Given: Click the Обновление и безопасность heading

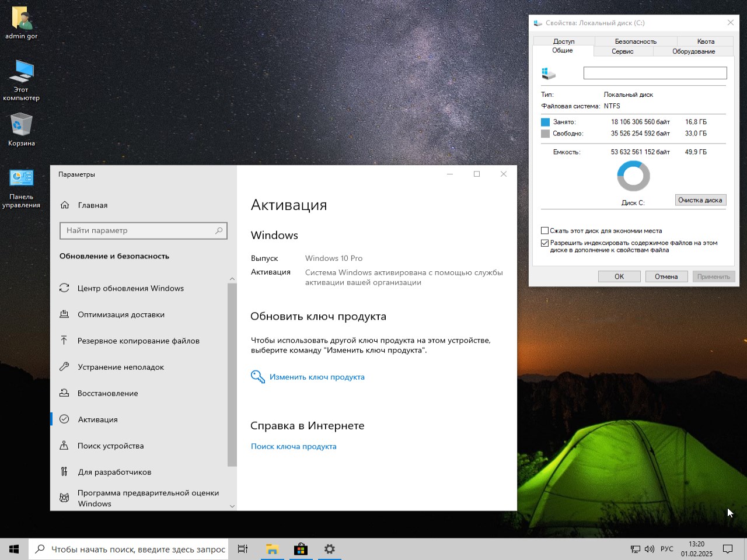Looking at the screenshot, I should click(x=114, y=256).
